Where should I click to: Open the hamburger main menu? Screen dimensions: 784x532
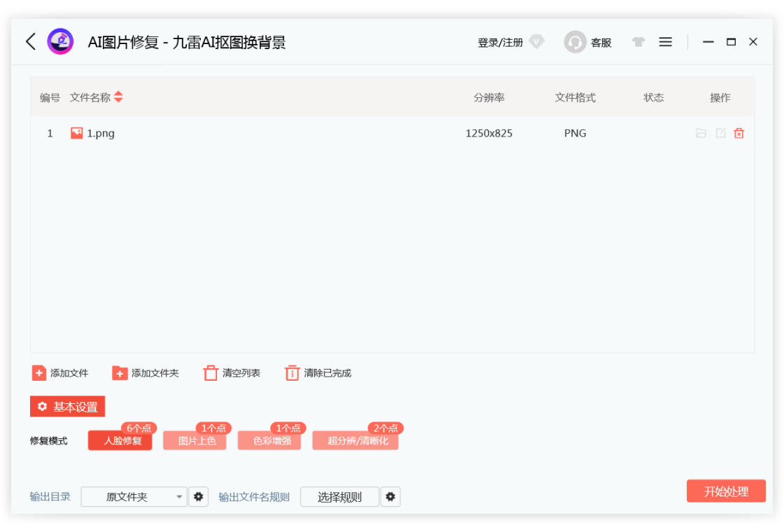(666, 42)
